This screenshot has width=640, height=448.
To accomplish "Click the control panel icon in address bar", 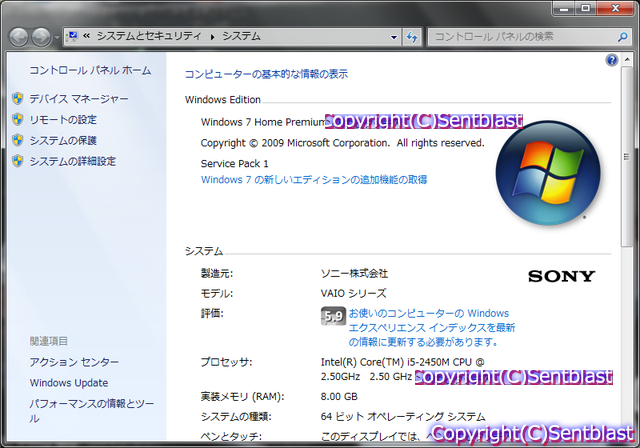I will coord(73,36).
